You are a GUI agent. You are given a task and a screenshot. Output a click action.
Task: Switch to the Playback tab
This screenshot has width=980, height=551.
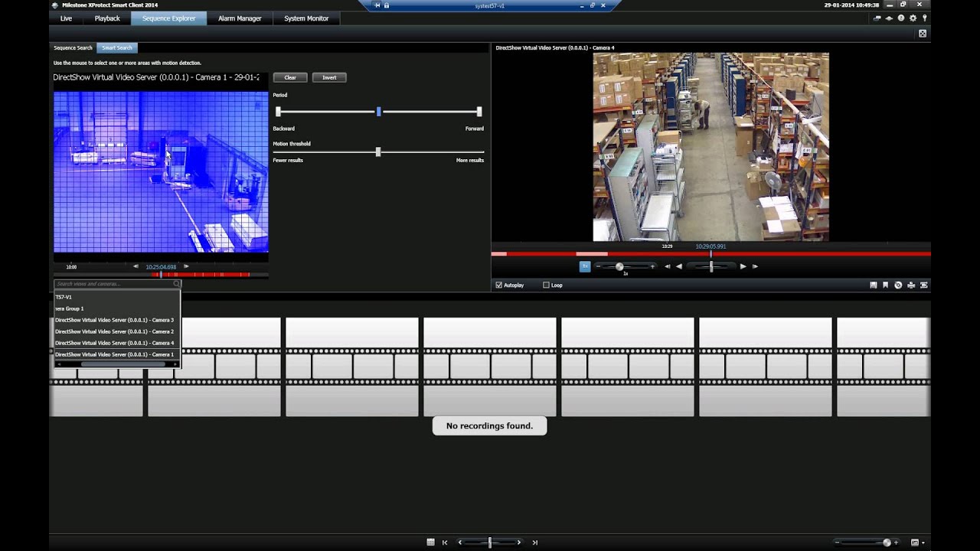point(107,18)
